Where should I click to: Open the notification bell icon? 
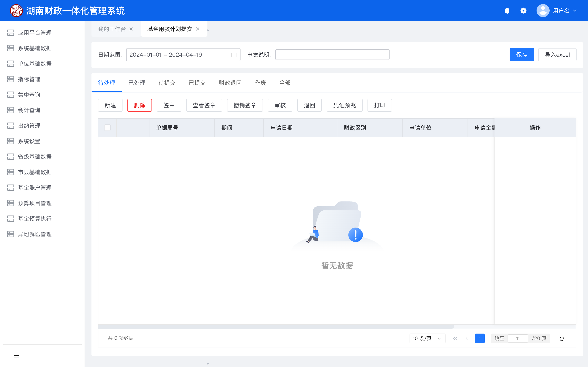tap(507, 11)
